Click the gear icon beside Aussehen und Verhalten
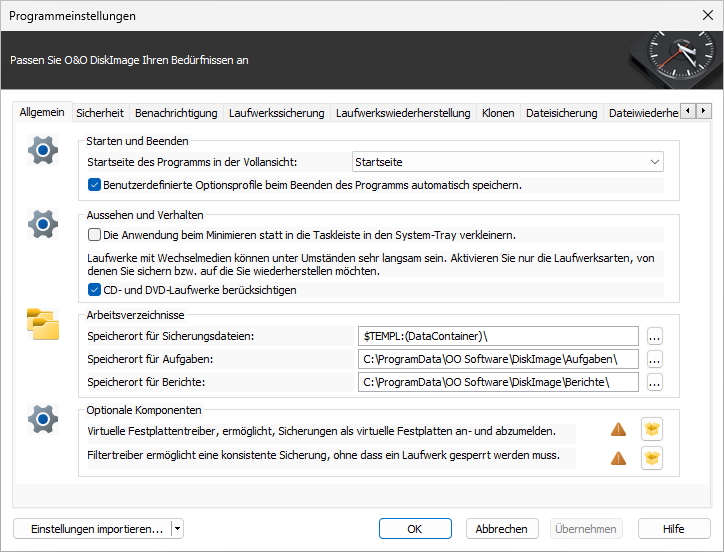The image size is (724, 552). 43,224
